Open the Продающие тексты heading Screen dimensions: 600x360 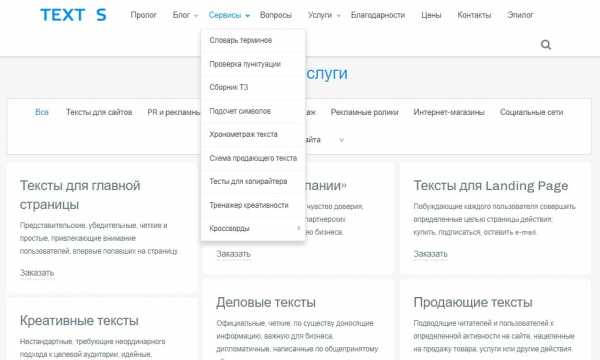point(473,302)
